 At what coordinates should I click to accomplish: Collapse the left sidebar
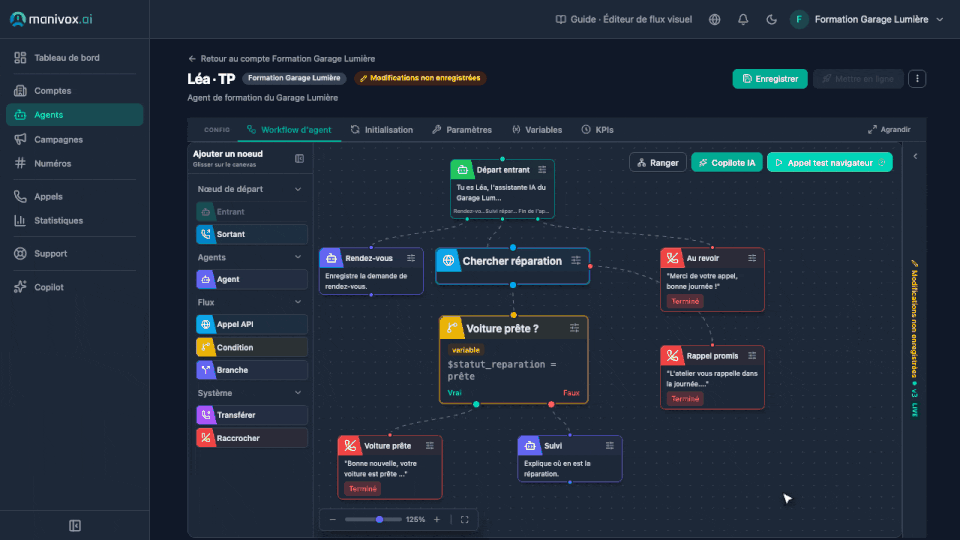point(75,525)
